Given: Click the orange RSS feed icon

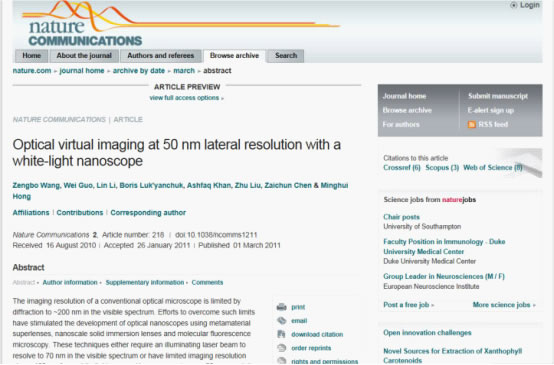Looking at the screenshot, I should [x=472, y=124].
